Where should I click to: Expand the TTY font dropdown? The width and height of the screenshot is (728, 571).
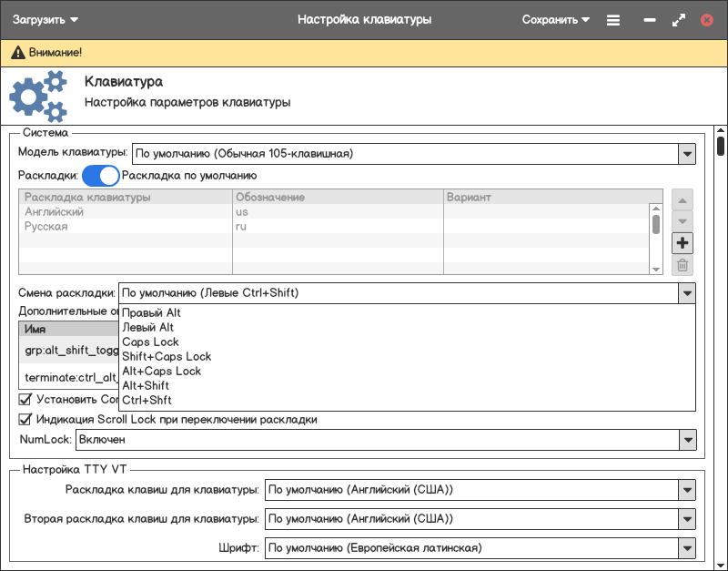(687, 548)
